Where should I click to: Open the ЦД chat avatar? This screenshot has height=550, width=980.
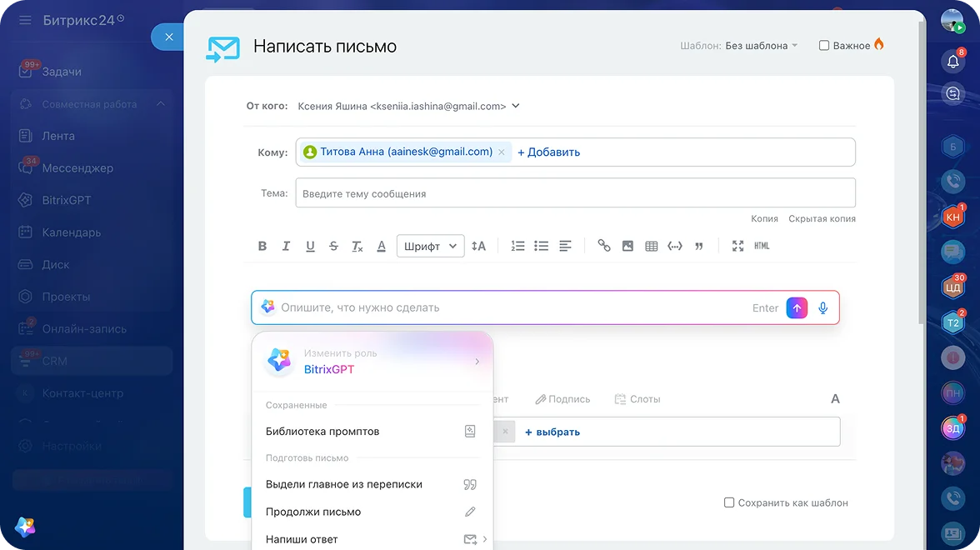pyautogui.click(x=952, y=287)
